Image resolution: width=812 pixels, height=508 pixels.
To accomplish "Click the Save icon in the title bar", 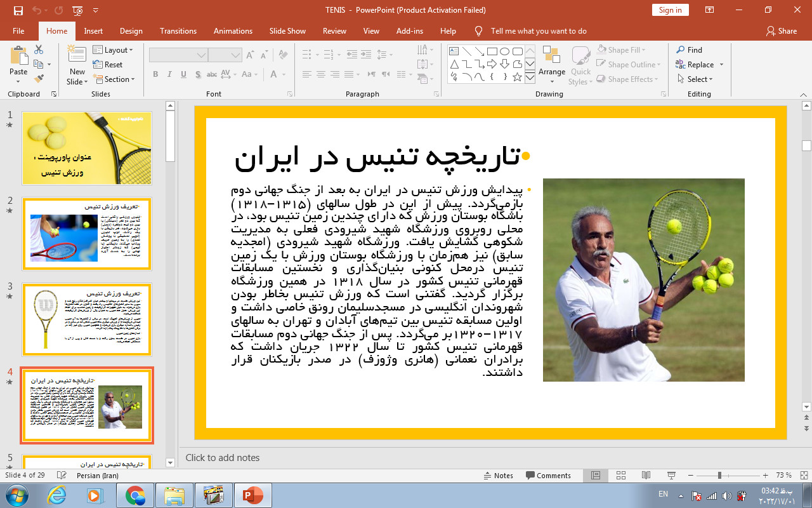I will point(18,10).
